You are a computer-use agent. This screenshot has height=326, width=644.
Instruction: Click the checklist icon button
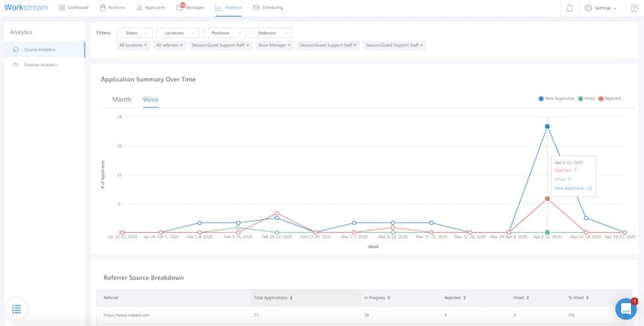coord(18,308)
